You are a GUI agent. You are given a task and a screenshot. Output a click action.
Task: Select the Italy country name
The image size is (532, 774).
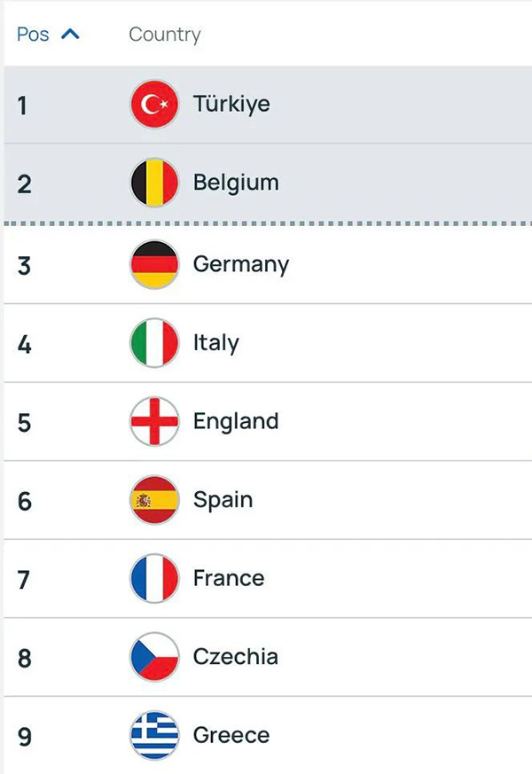216,343
